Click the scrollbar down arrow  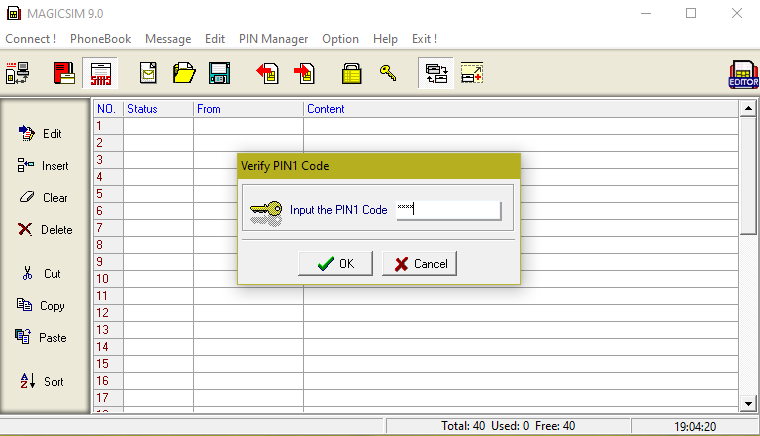click(748, 403)
